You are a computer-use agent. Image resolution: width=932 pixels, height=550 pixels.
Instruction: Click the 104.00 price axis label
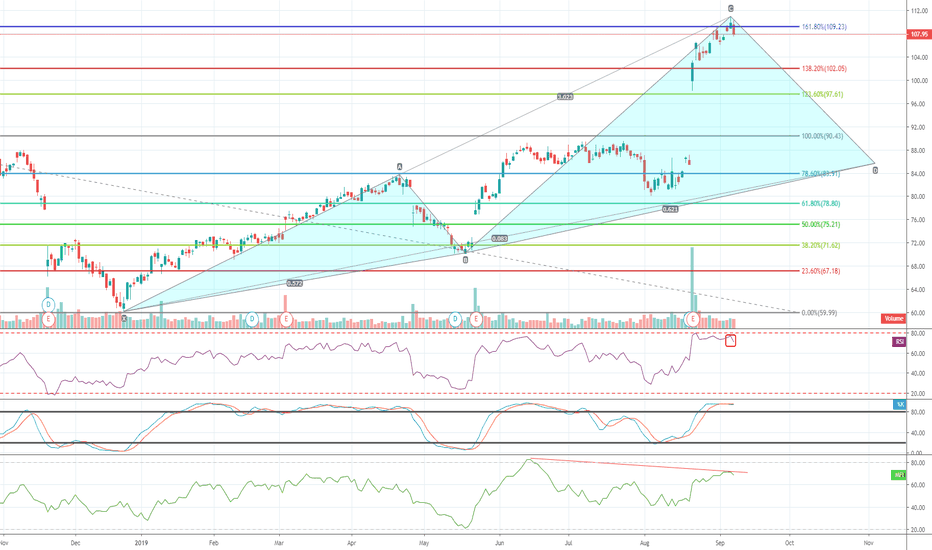pos(919,58)
